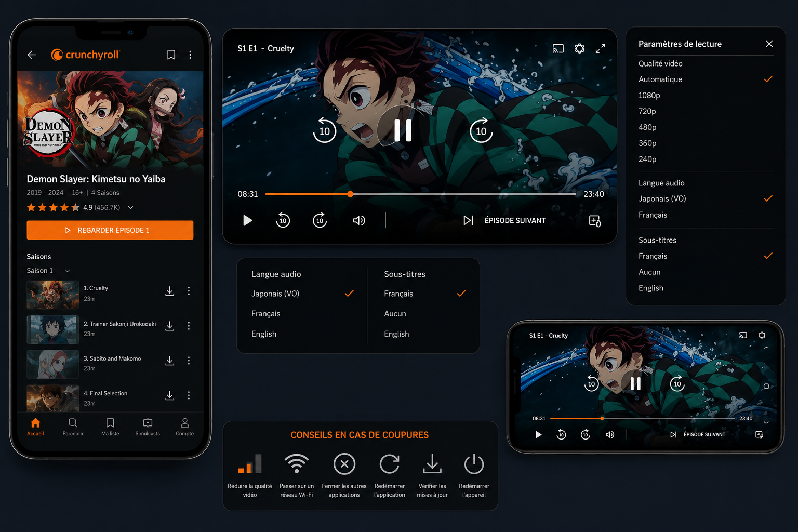The width and height of the screenshot is (798, 532).
Task: Rewind 10 seconds with the large center overlay
Action: [325, 130]
